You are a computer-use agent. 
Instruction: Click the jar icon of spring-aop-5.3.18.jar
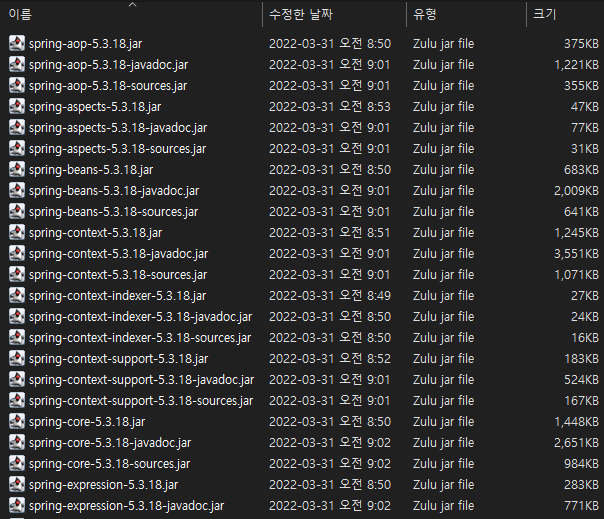[17, 43]
